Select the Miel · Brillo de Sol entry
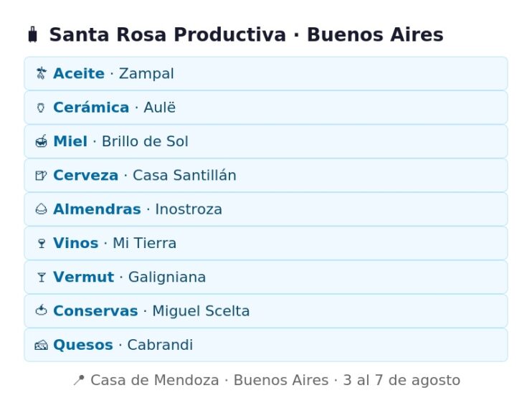532x413 pixels. click(266, 141)
